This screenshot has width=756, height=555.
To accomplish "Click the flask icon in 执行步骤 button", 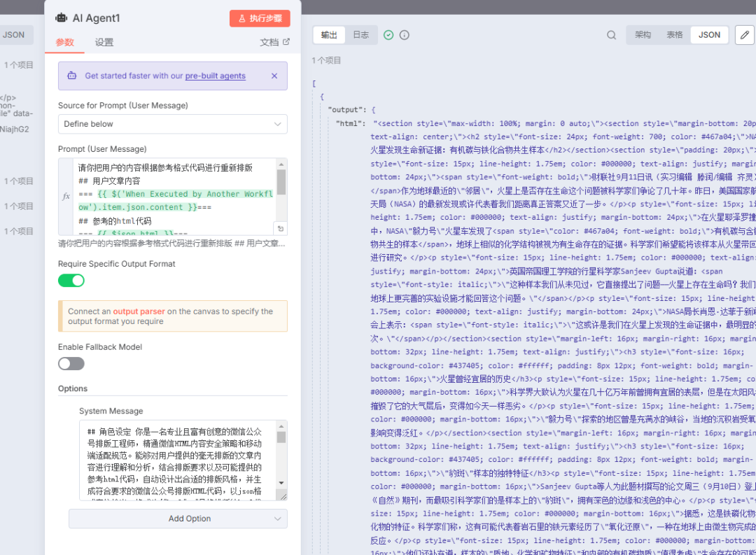I will pyautogui.click(x=242, y=18).
